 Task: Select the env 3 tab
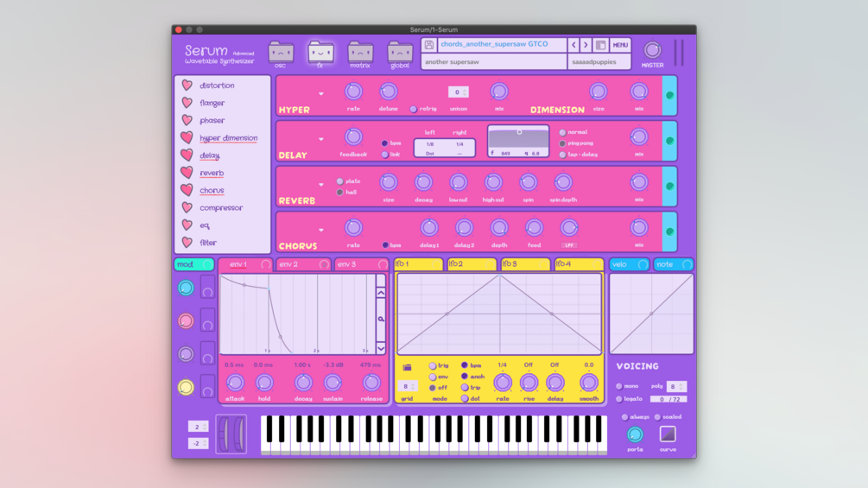pyautogui.click(x=362, y=264)
